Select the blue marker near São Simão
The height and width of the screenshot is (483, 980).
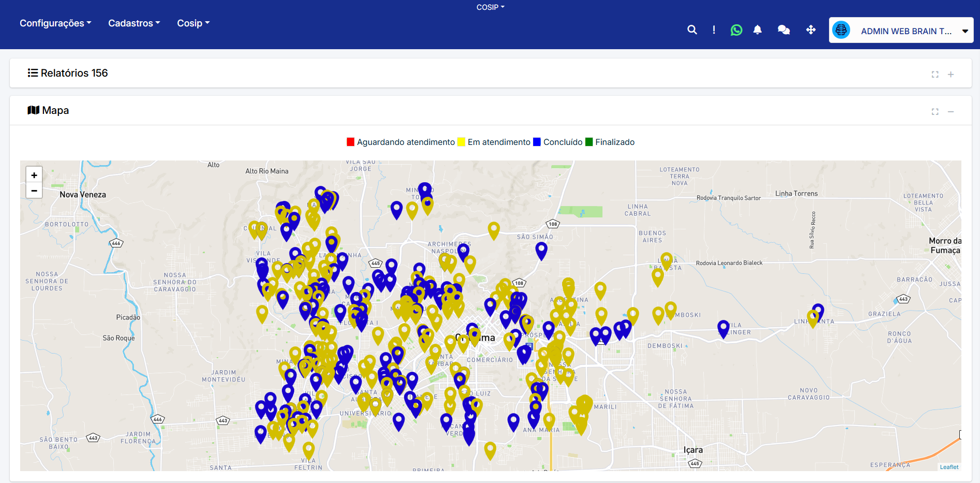[541, 251]
